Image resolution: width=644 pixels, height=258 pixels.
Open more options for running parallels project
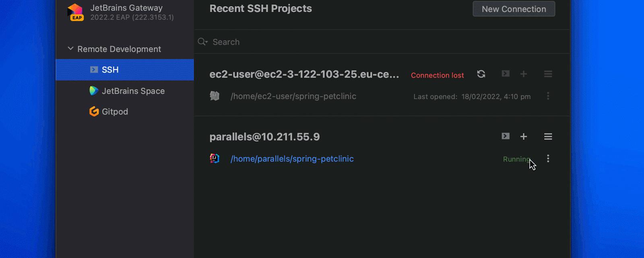[x=548, y=158]
